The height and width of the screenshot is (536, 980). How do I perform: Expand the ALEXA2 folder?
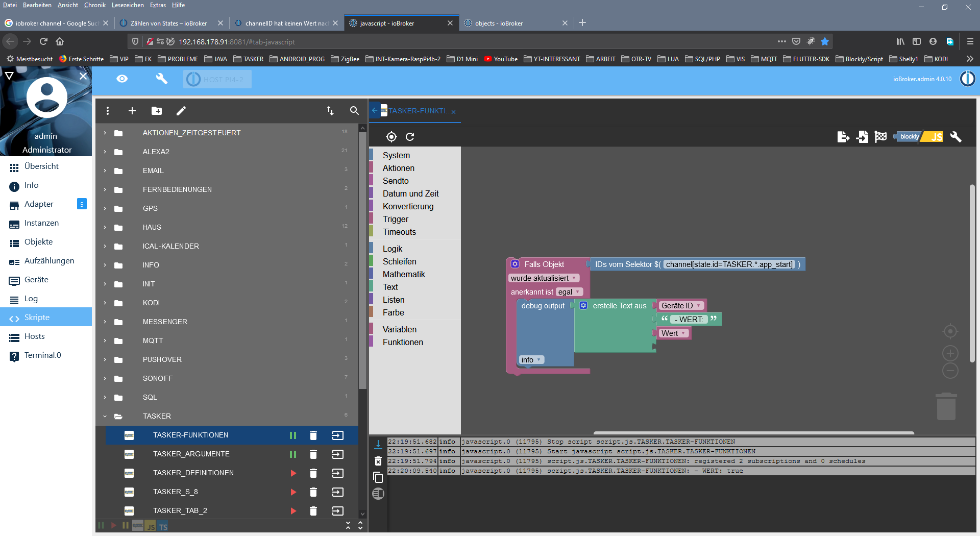click(x=105, y=152)
